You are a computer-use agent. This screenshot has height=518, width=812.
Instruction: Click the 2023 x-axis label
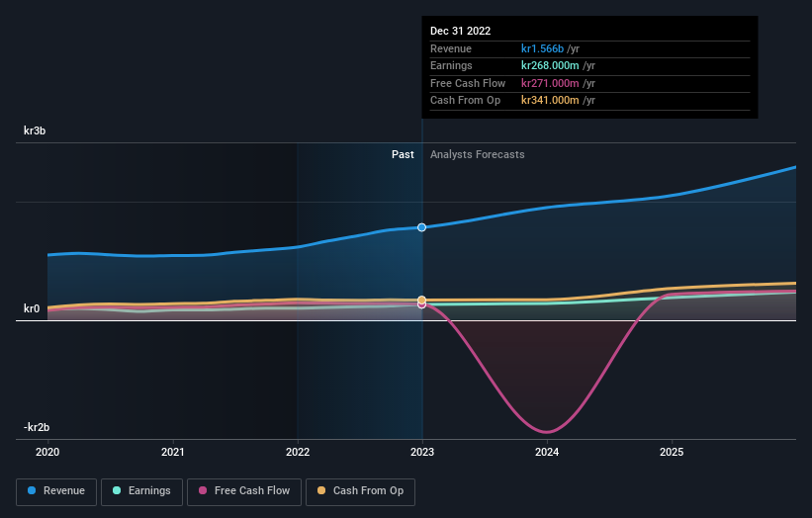coord(422,452)
